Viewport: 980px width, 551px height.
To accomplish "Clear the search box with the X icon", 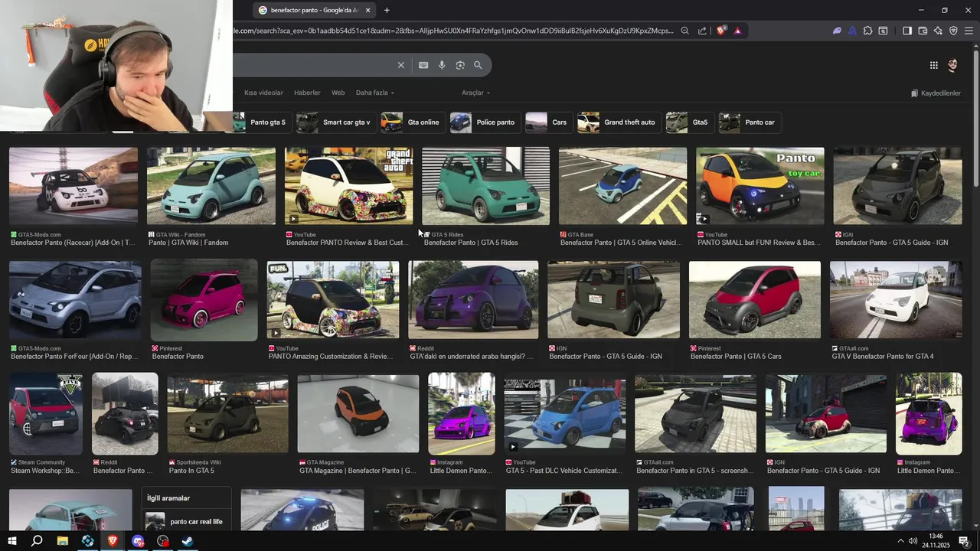I will pos(400,65).
